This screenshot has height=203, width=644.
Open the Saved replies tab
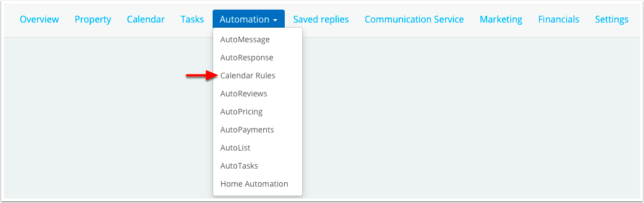pyautogui.click(x=321, y=19)
